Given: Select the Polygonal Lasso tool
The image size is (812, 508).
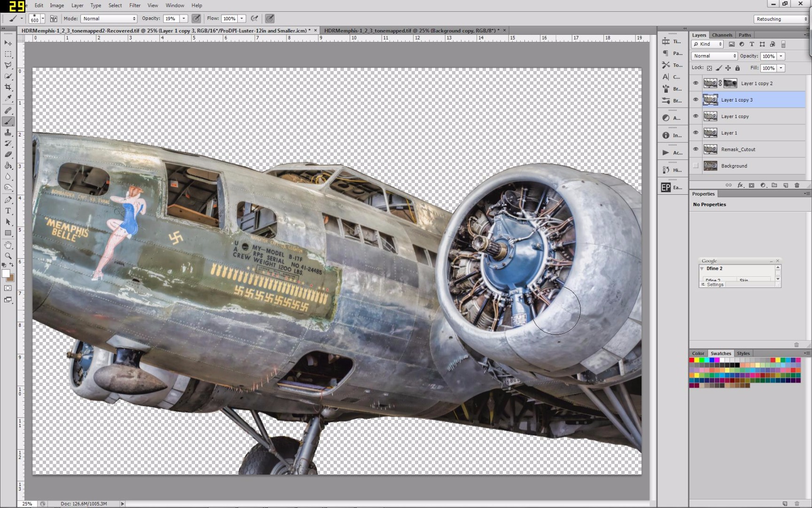Looking at the screenshot, I should [x=8, y=65].
